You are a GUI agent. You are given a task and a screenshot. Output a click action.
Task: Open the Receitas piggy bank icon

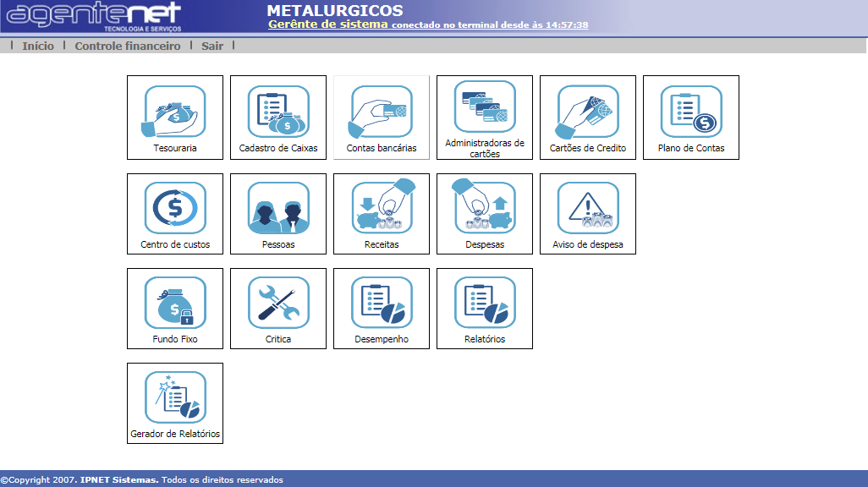383,205
